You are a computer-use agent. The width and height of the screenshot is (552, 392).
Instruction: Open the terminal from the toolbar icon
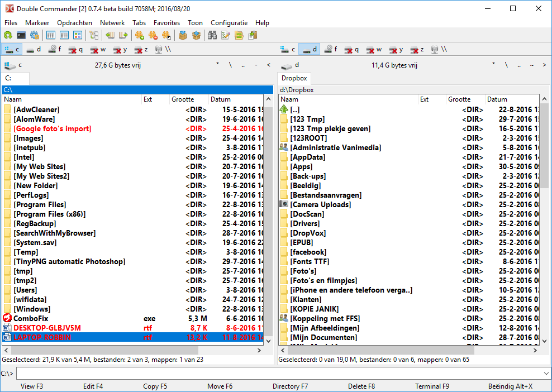[x=21, y=35]
